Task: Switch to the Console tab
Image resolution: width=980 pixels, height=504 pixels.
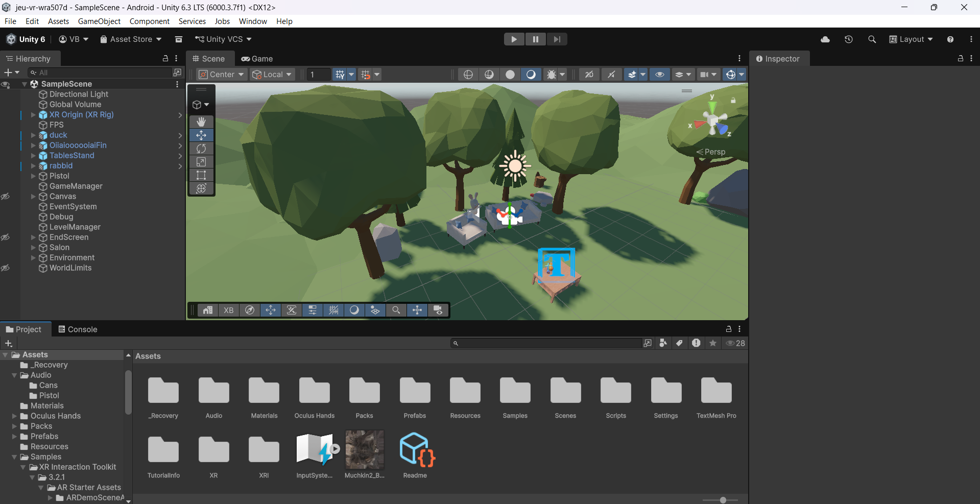Action: (x=78, y=329)
